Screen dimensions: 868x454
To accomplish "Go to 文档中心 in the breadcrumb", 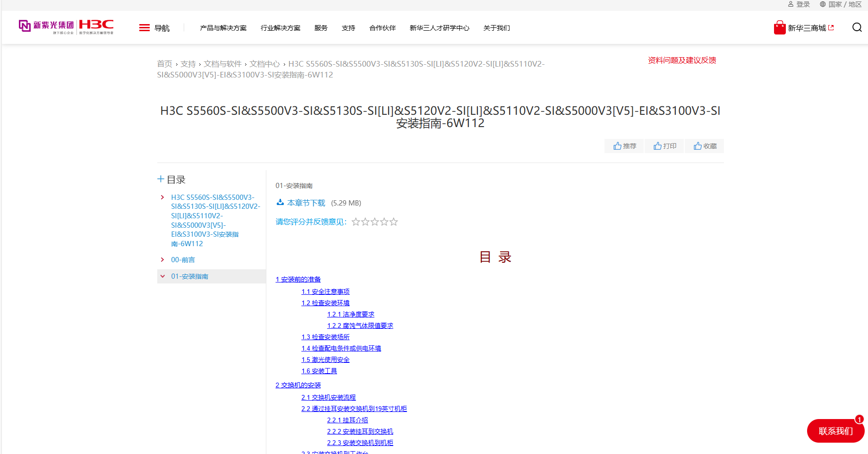I will (x=264, y=64).
